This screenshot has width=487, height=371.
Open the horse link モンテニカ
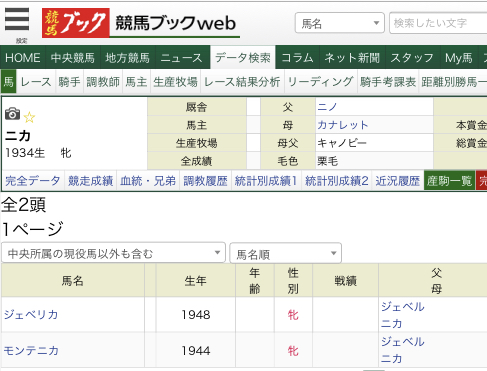click(31, 350)
